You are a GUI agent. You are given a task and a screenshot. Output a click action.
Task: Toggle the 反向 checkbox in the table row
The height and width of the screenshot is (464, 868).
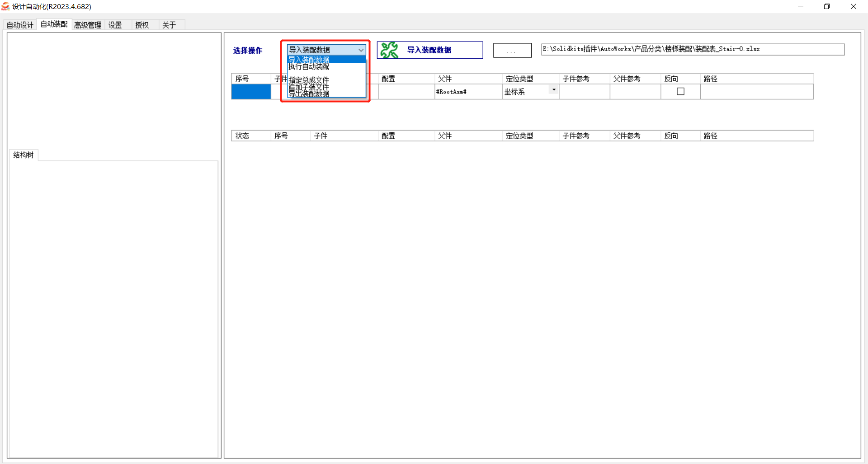[680, 91]
